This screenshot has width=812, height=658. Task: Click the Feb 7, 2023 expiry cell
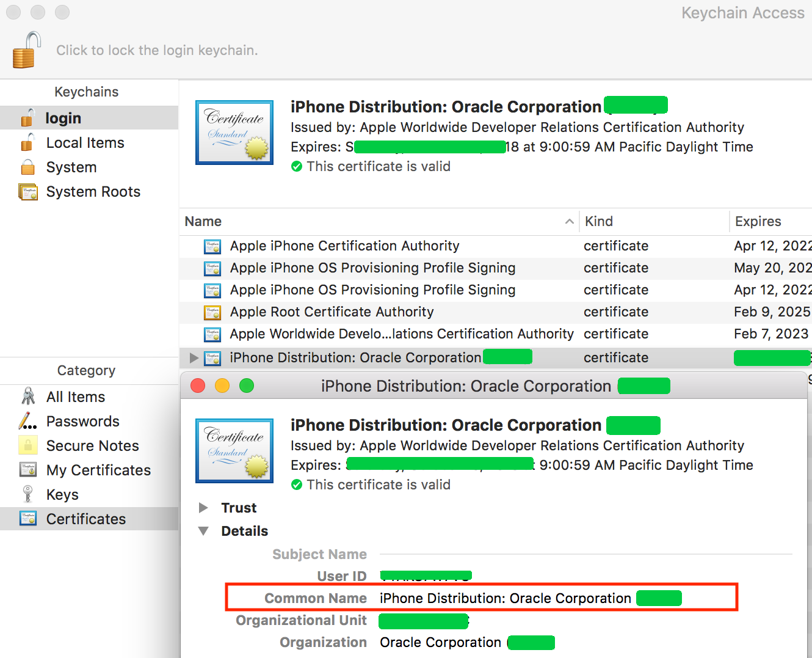coord(771,334)
